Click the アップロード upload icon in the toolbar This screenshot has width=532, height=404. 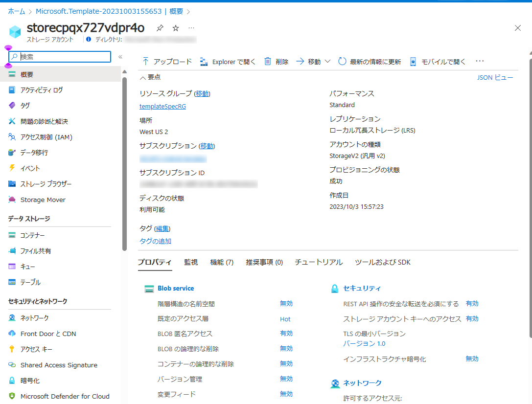145,62
